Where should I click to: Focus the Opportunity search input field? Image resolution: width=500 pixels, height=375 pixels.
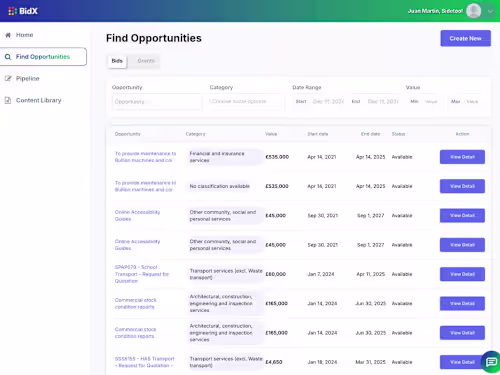coord(157,102)
